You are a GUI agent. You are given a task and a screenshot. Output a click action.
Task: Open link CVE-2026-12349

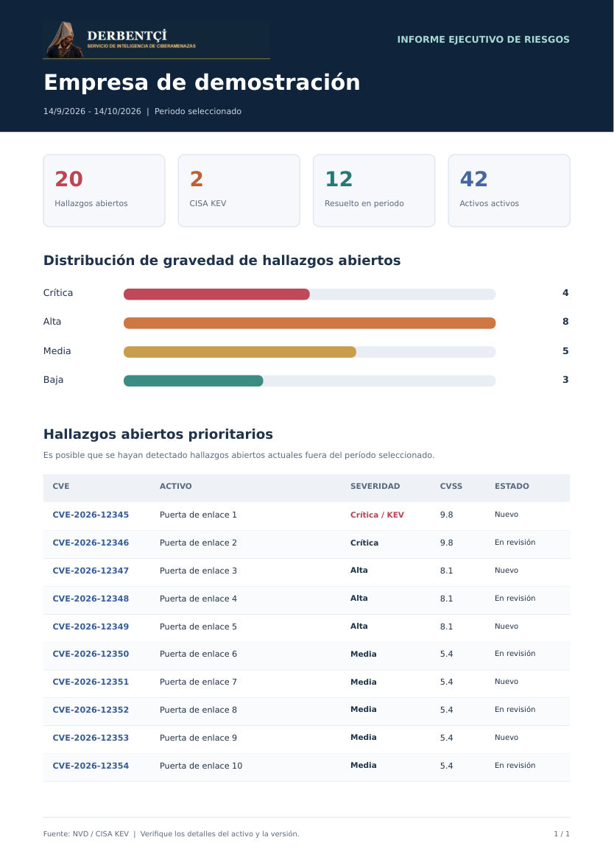91,627
